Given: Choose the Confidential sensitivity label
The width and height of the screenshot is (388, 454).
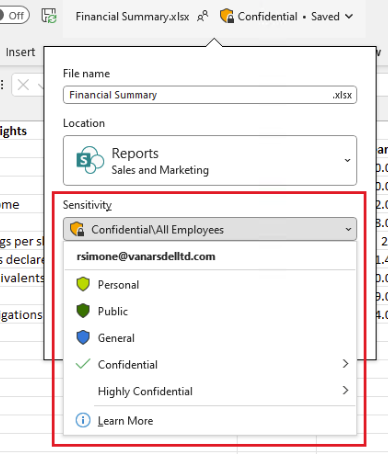Looking at the screenshot, I should 210,364.
